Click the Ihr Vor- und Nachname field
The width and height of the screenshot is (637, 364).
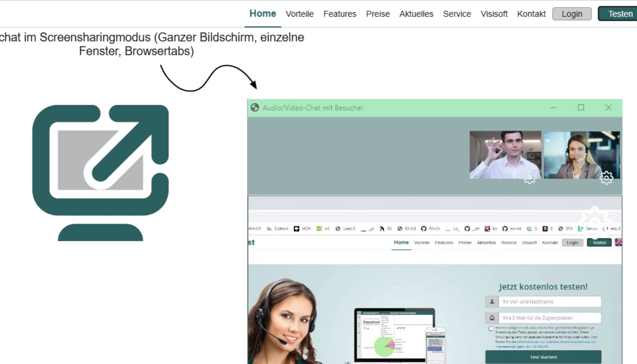(x=550, y=302)
